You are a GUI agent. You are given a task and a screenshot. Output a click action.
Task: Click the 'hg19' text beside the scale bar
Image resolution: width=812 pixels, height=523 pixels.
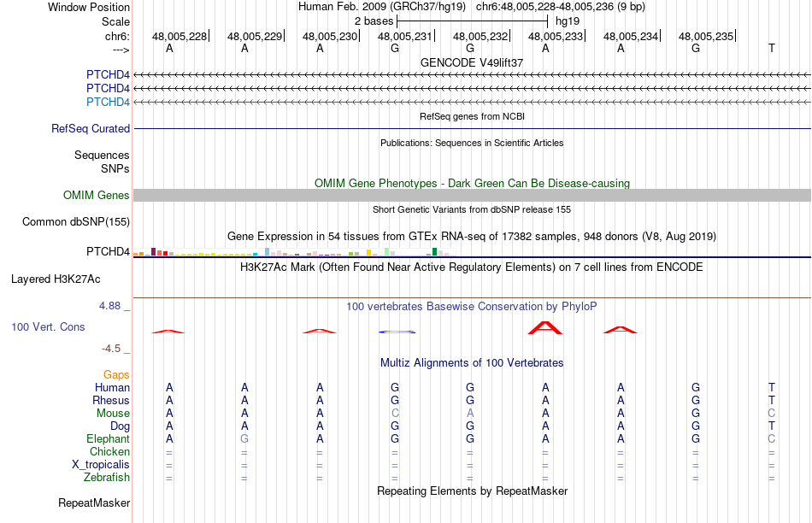pos(567,21)
